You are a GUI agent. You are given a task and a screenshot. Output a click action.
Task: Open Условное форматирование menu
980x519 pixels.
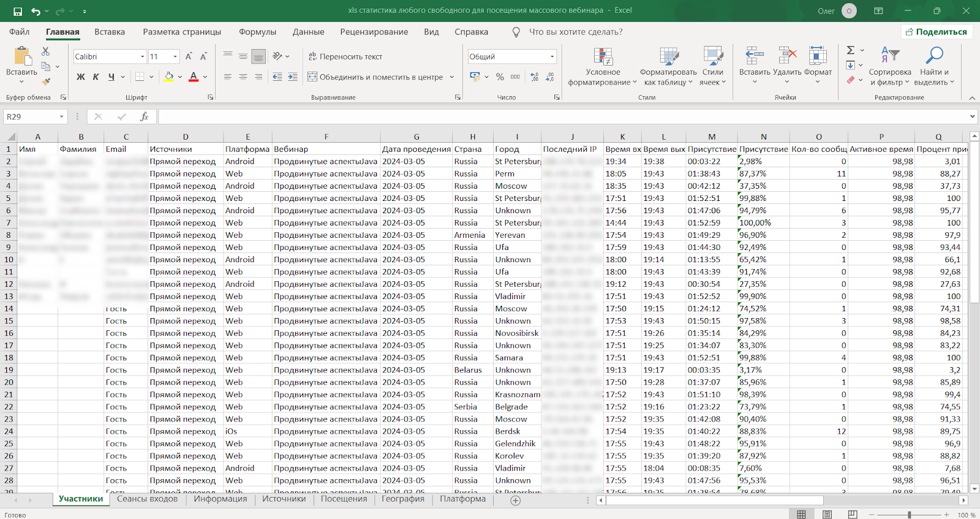(x=603, y=66)
